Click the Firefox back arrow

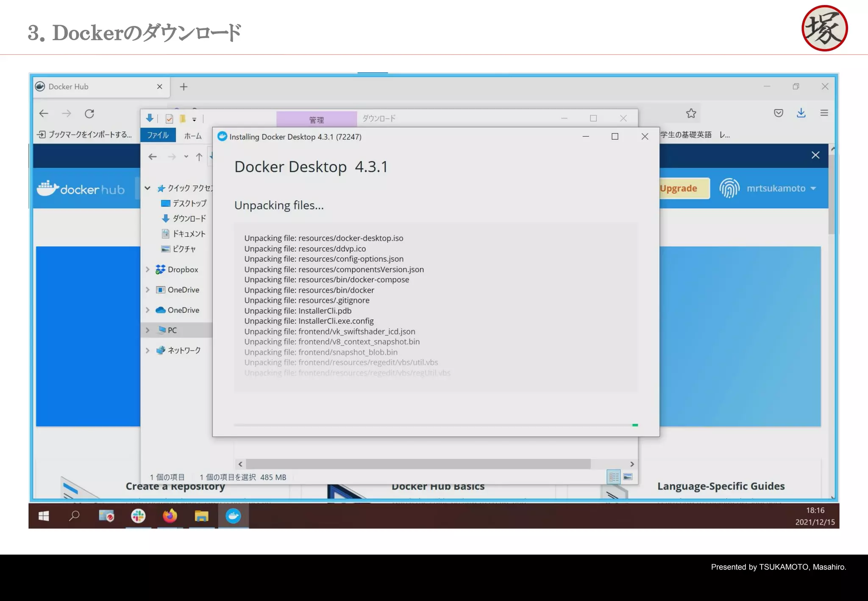coord(44,114)
